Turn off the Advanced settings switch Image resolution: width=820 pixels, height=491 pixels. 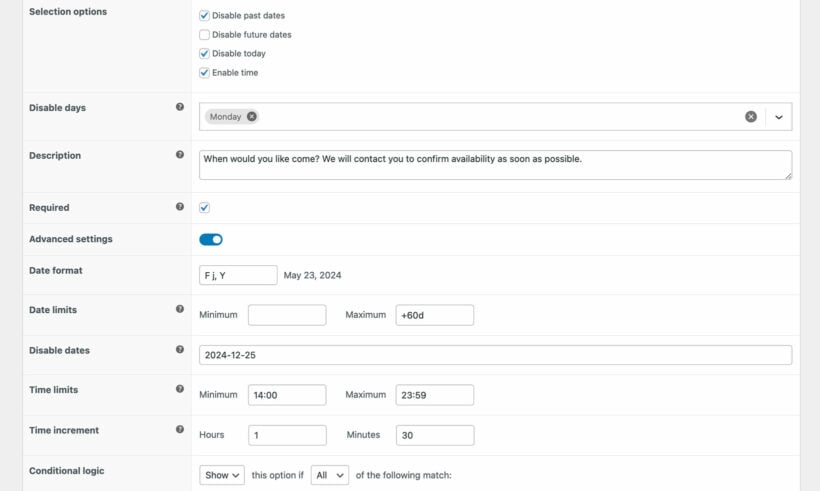(x=211, y=239)
